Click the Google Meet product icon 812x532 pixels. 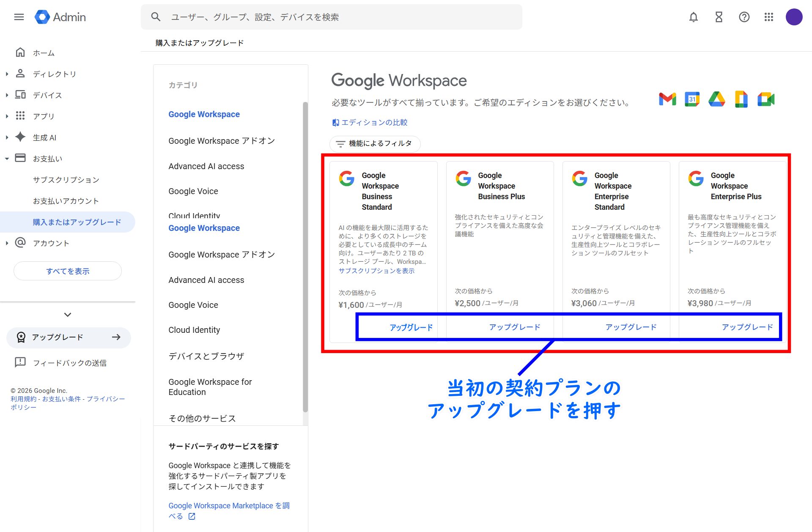[x=765, y=99]
